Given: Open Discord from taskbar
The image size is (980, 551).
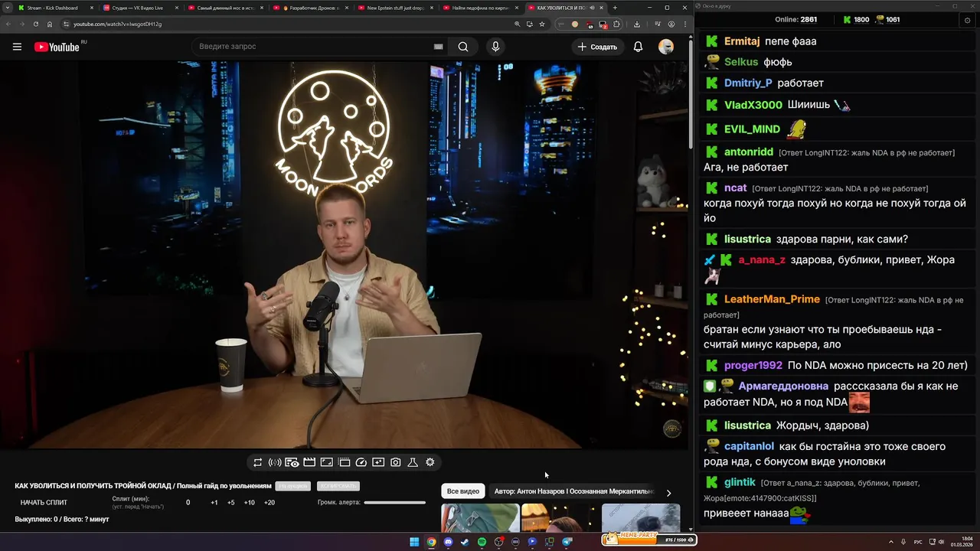Looking at the screenshot, I should point(448,542).
